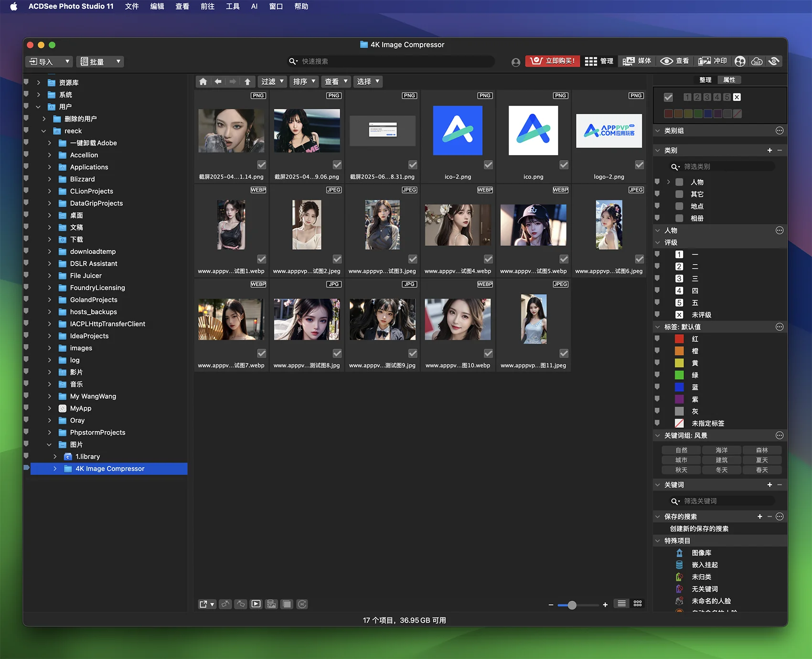
Task: Start slideshow with the play icon
Action: [x=256, y=604]
